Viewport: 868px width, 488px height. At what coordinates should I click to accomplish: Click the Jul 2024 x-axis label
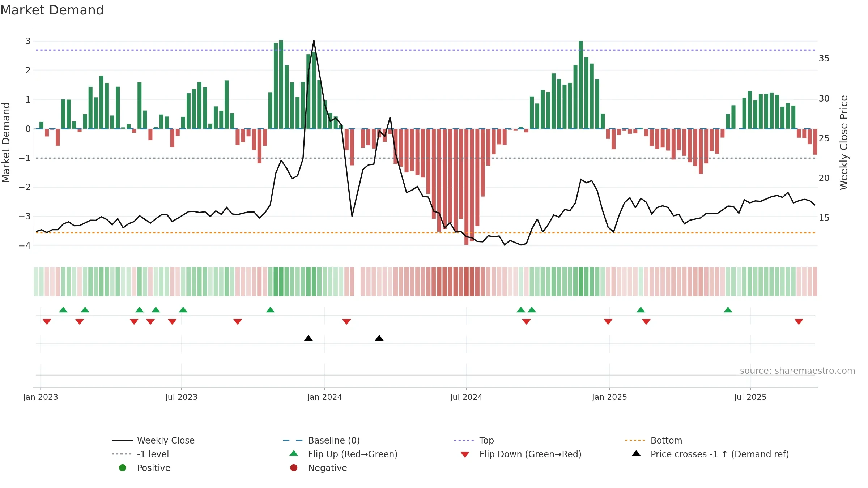pyautogui.click(x=466, y=397)
